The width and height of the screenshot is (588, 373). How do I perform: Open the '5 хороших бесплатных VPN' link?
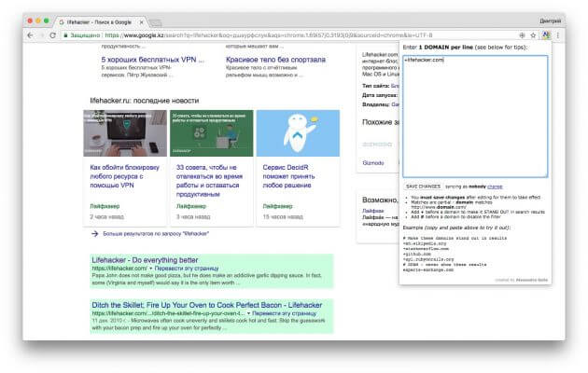coord(153,60)
